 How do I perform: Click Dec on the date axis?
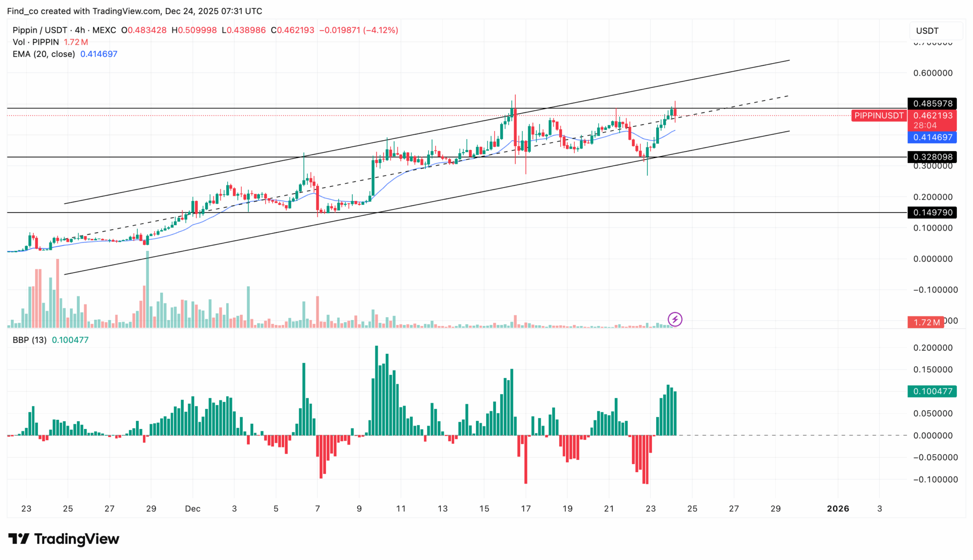(192, 508)
